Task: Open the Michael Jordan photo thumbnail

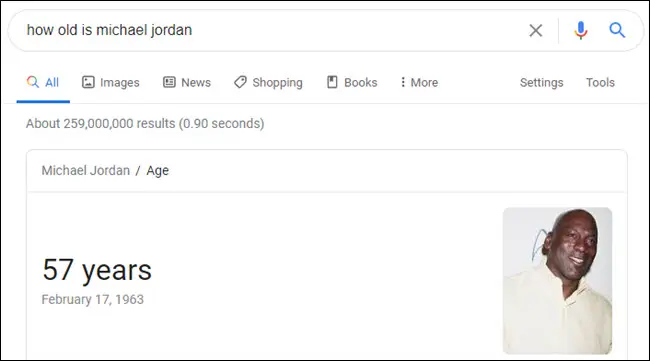Action: pos(557,281)
